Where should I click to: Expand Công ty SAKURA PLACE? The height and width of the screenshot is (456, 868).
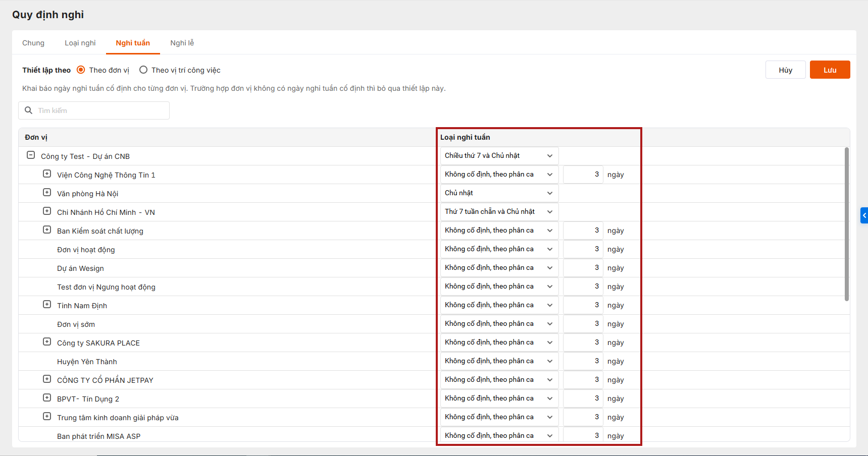pos(47,342)
